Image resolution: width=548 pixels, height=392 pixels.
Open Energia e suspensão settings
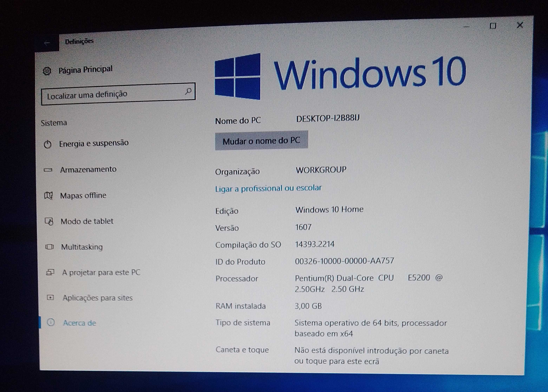(x=94, y=143)
